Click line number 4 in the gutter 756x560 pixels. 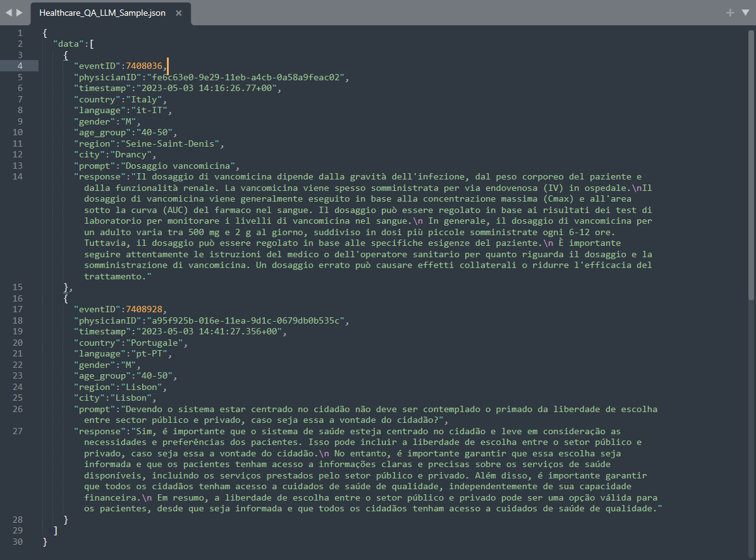(x=20, y=66)
